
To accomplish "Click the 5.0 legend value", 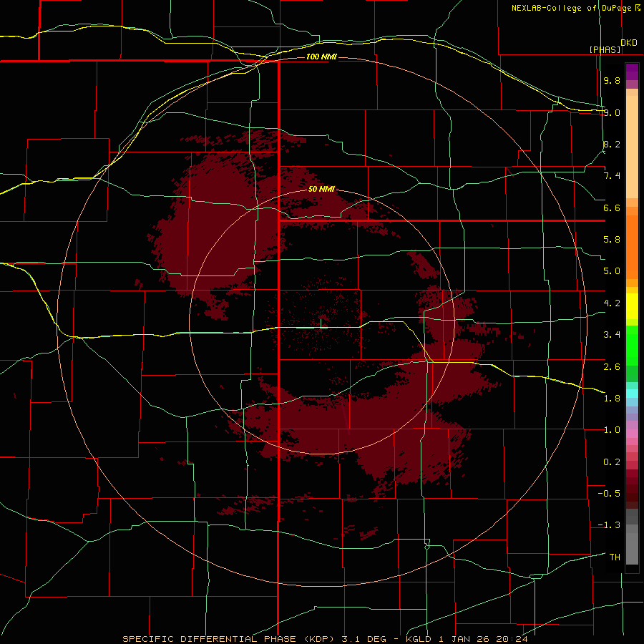I will (x=612, y=271).
